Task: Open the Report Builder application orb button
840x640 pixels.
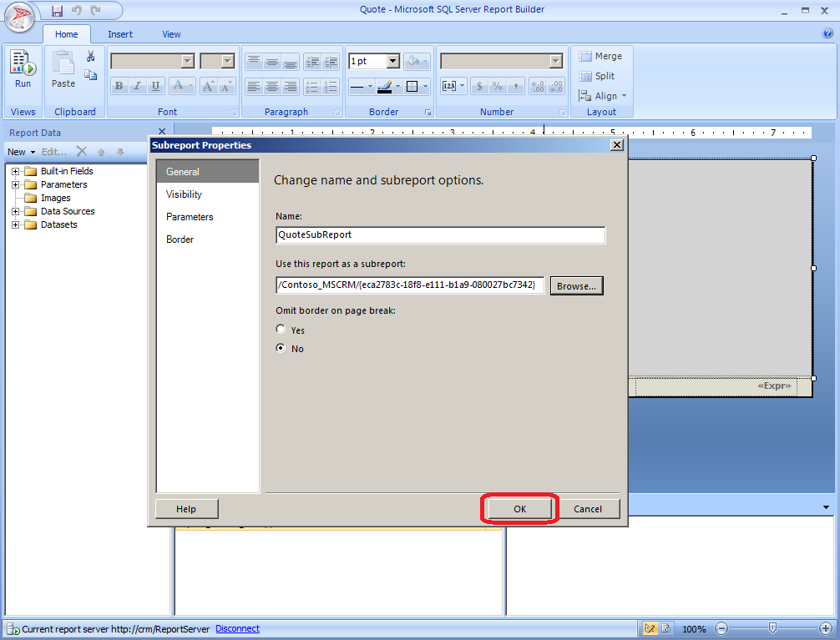Action: [x=19, y=17]
